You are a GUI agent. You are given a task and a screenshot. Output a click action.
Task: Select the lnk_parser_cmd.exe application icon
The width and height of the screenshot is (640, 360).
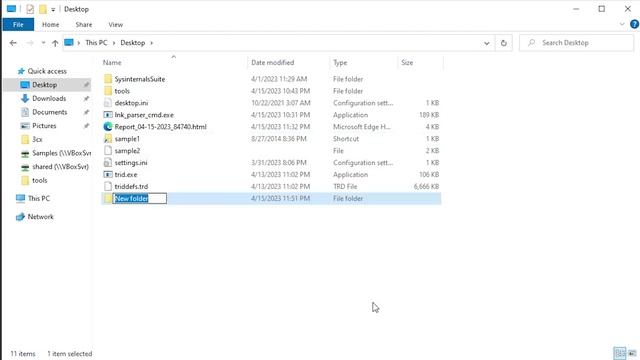pyautogui.click(x=108, y=115)
